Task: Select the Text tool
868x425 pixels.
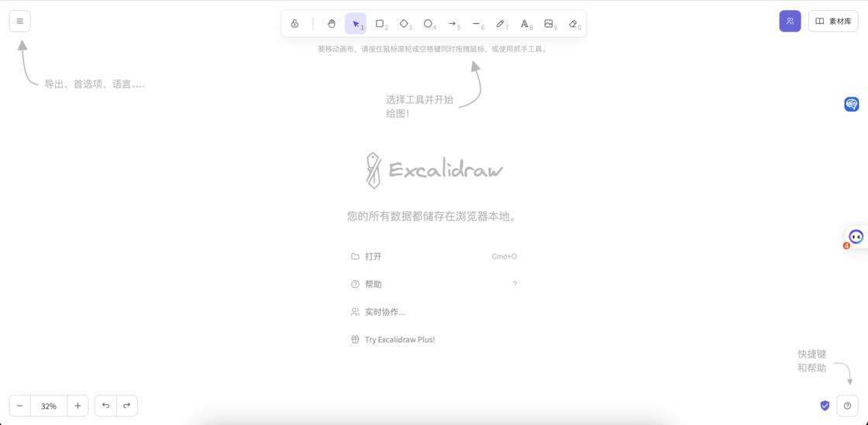Action: tap(525, 24)
